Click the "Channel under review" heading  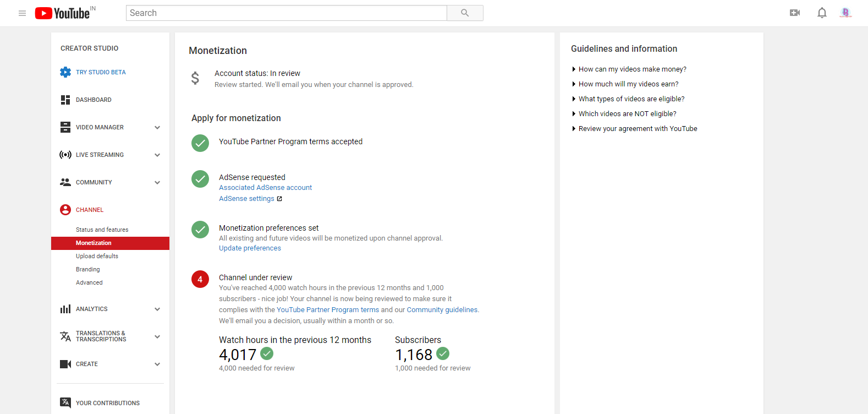[255, 277]
